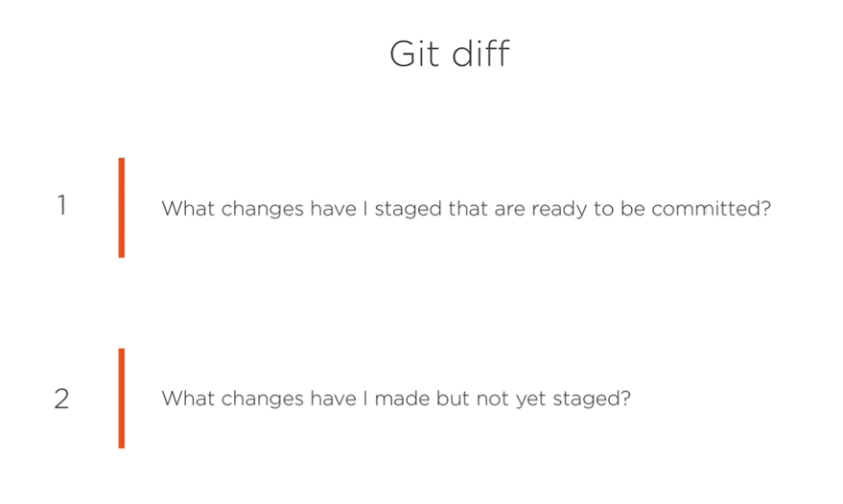
Task: Click the orange bar beside number 1
Action: coord(122,207)
